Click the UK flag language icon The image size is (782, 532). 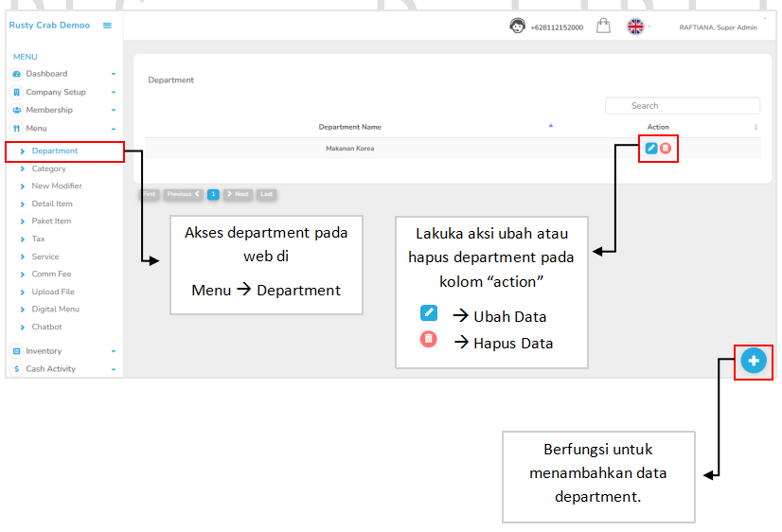tap(635, 27)
